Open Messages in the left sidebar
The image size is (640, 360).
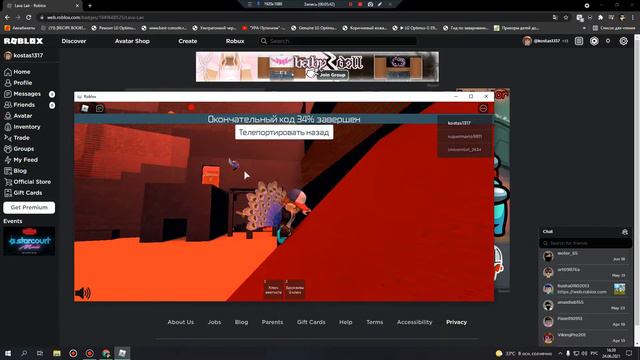coord(22,94)
